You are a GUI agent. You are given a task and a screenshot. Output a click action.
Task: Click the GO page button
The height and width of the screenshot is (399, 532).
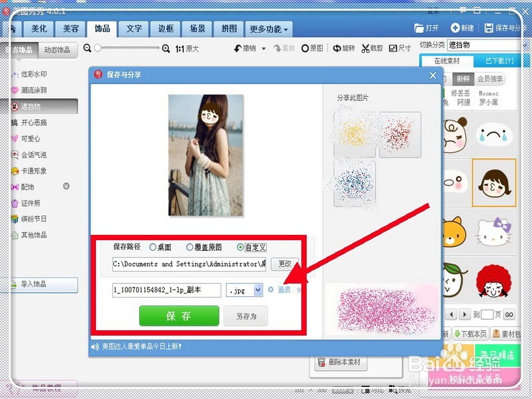click(509, 315)
